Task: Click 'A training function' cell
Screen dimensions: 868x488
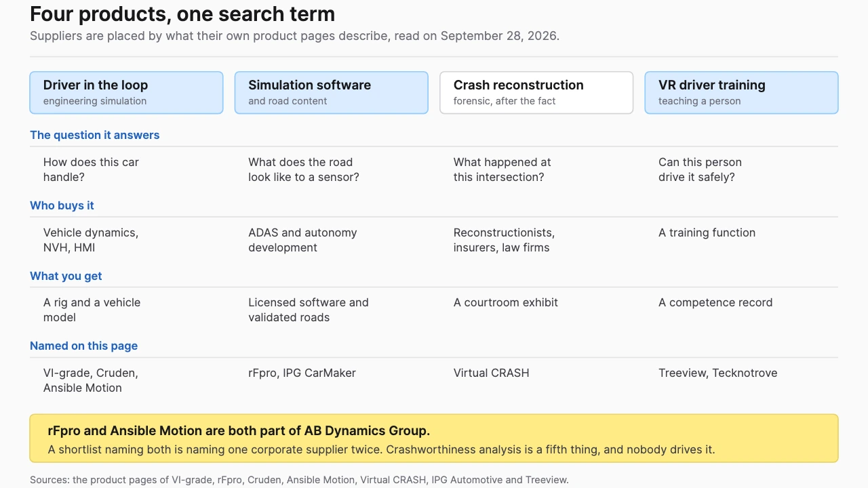Action: (707, 232)
